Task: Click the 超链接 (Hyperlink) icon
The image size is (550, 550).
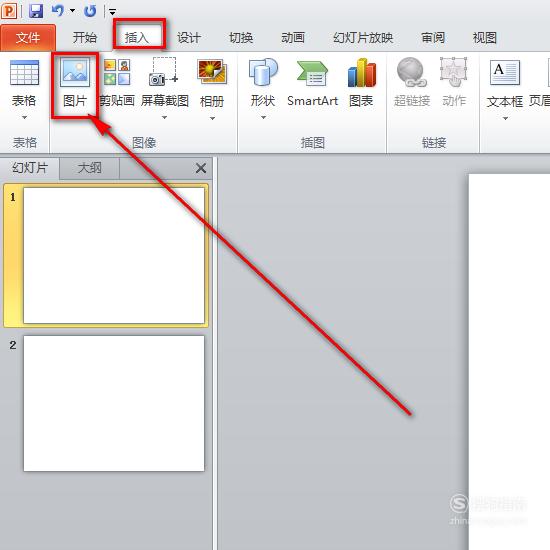Action: (412, 72)
